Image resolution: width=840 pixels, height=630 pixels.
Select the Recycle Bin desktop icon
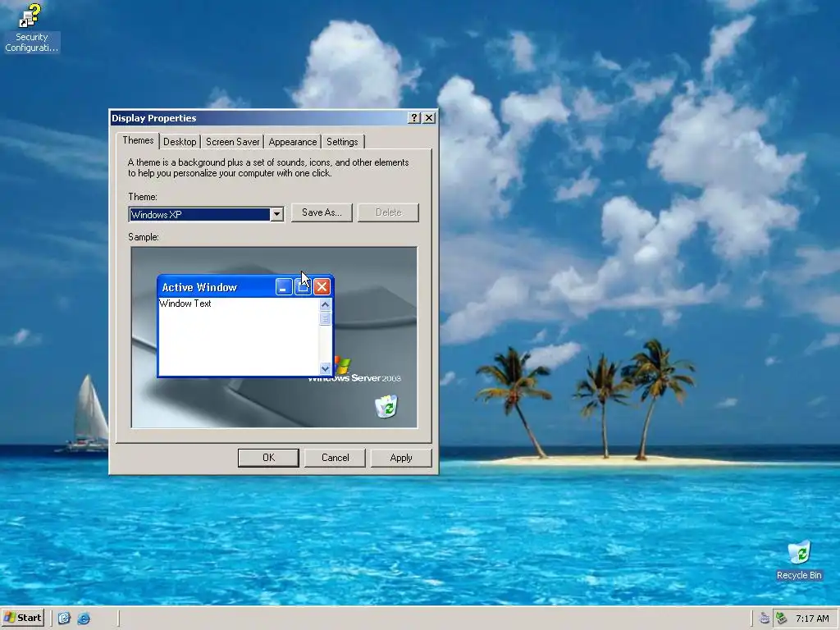point(799,560)
